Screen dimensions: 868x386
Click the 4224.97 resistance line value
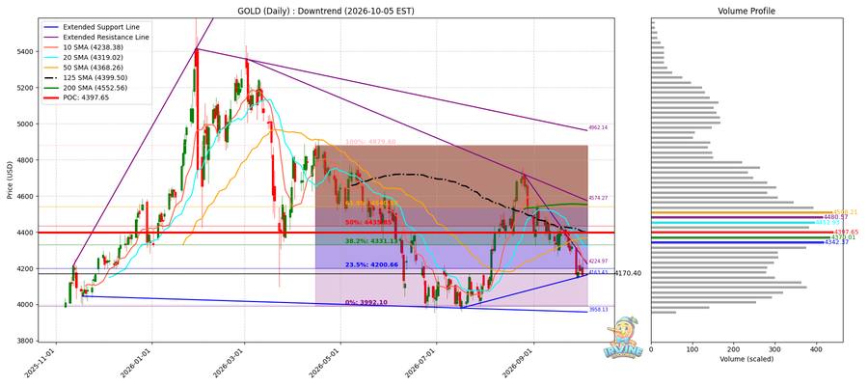click(x=598, y=261)
